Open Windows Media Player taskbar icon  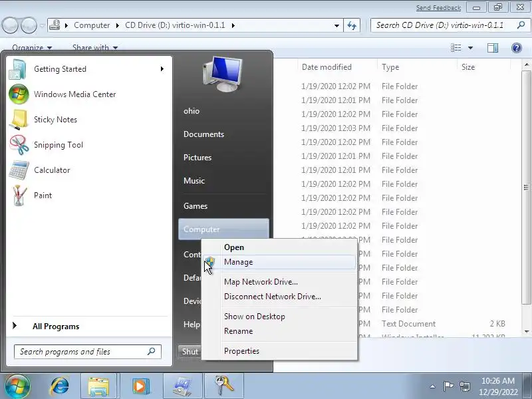[140, 386]
